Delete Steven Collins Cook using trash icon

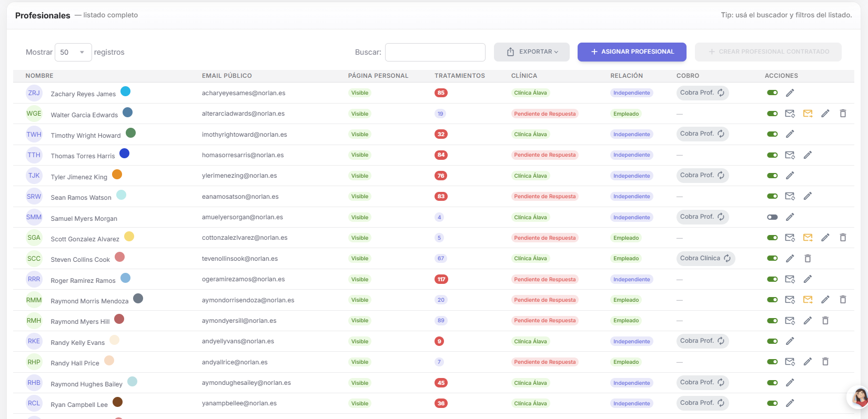coord(808,258)
